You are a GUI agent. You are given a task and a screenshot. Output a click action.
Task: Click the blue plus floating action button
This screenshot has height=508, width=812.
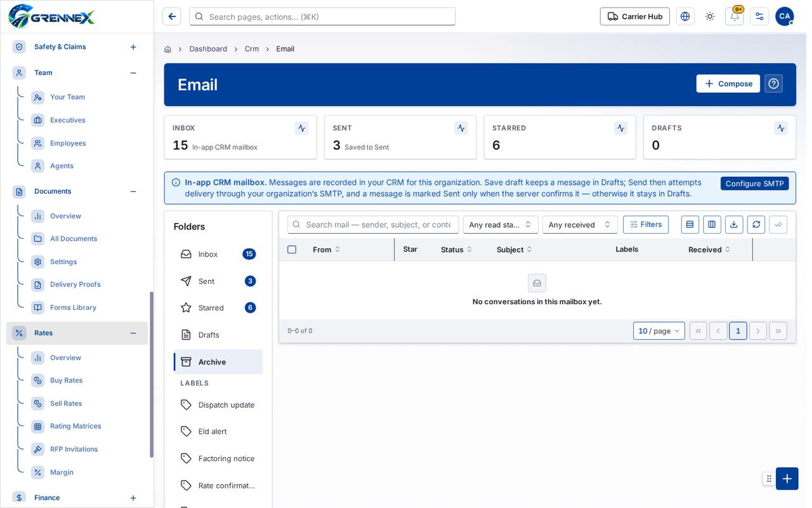coord(787,479)
